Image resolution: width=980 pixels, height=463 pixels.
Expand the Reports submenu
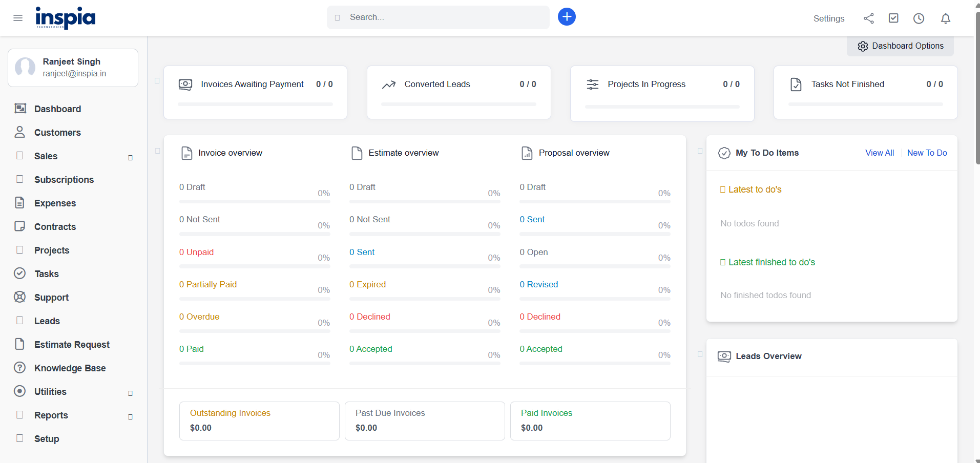coord(130,416)
